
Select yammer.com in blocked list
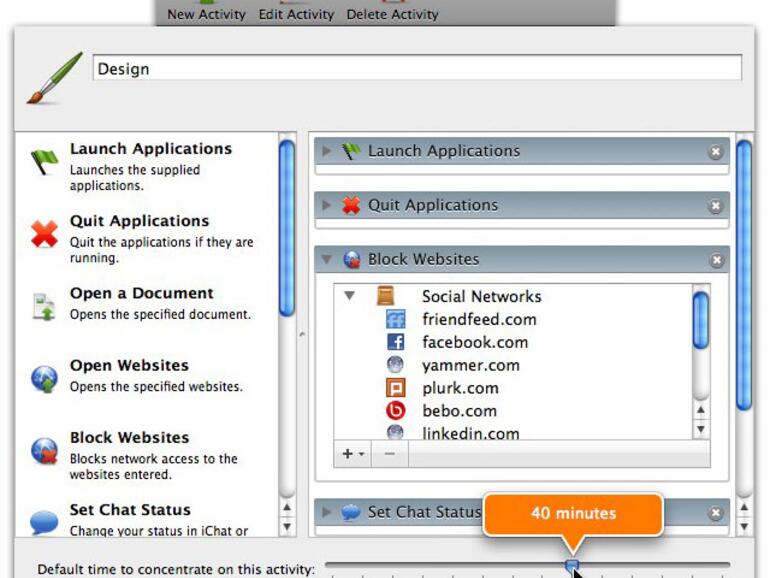[513, 365]
